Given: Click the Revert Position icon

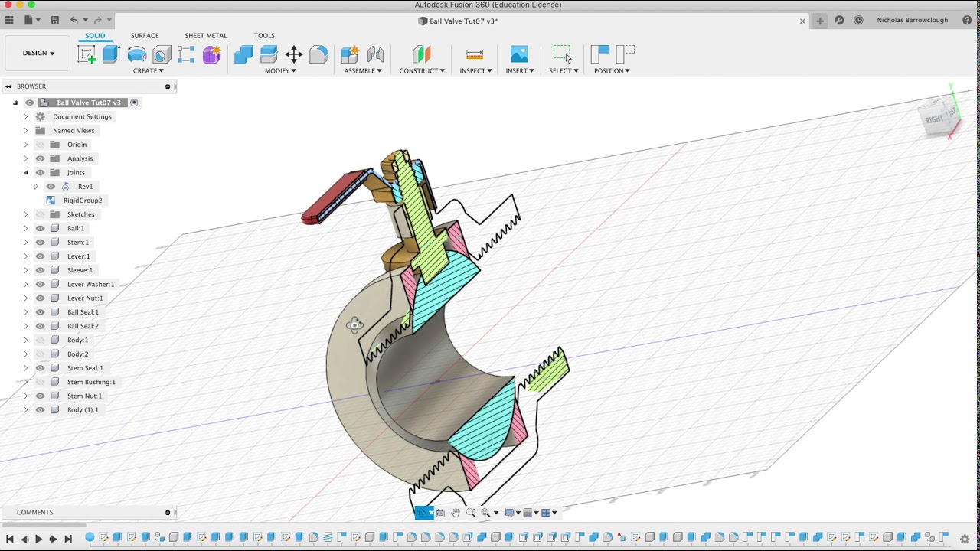Looking at the screenshot, I should [626, 54].
